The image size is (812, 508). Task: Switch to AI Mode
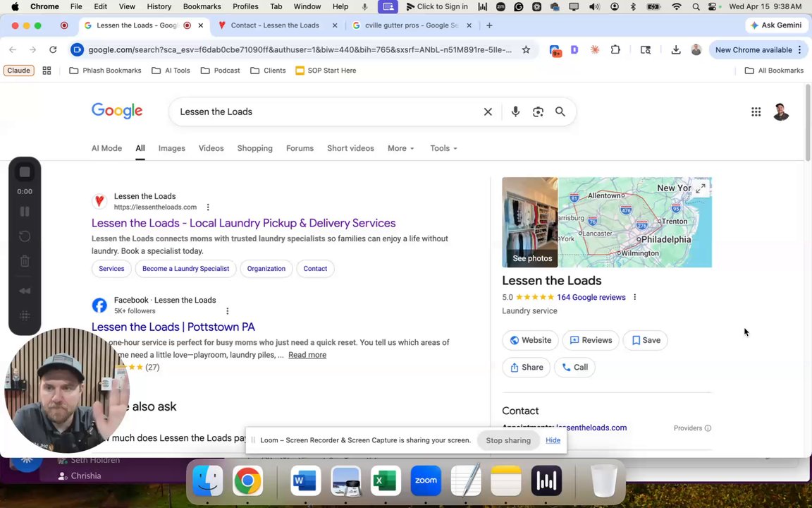[x=106, y=148]
